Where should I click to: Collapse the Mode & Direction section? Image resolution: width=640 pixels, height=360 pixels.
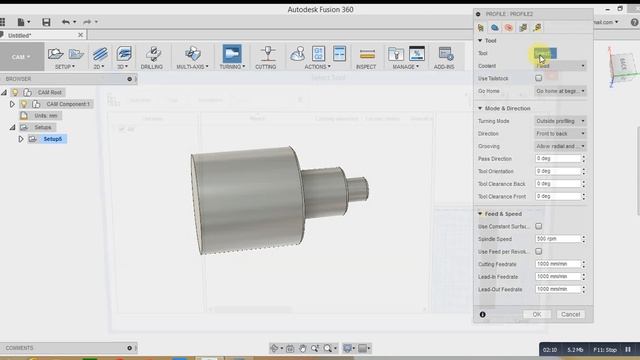tap(480, 108)
